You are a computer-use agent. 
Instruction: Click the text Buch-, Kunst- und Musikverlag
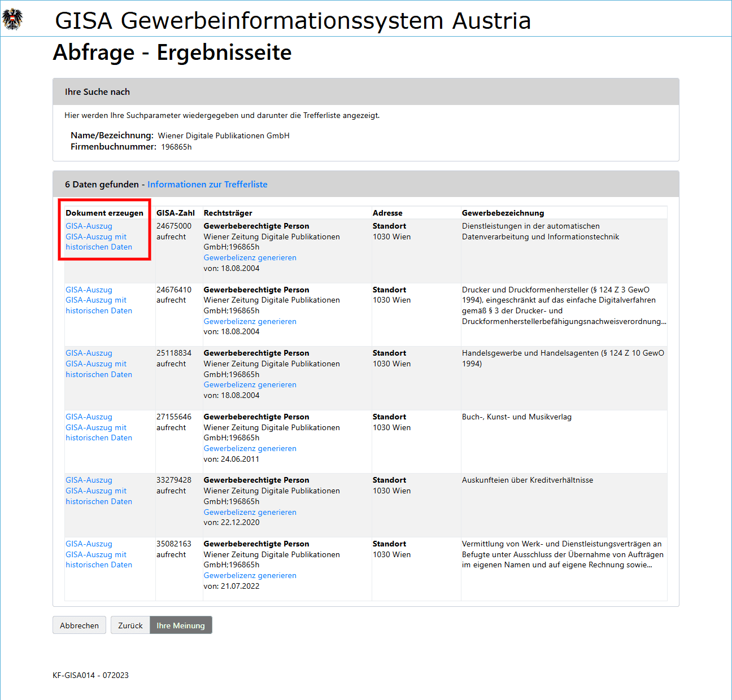(517, 417)
